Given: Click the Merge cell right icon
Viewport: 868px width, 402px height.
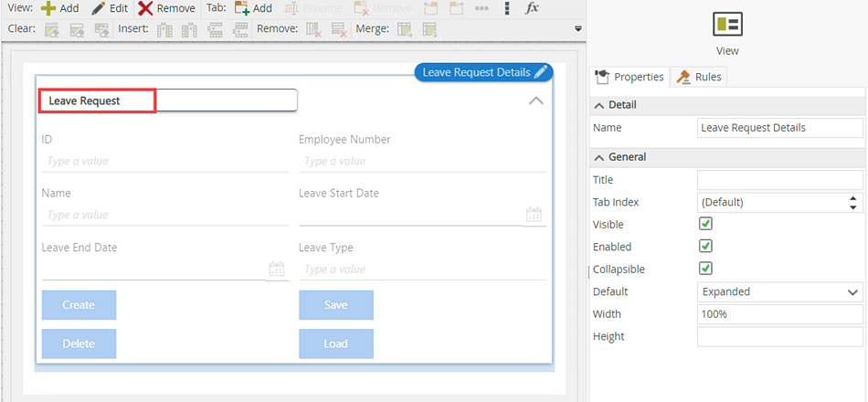Looking at the screenshot, I should click(405, 30).
